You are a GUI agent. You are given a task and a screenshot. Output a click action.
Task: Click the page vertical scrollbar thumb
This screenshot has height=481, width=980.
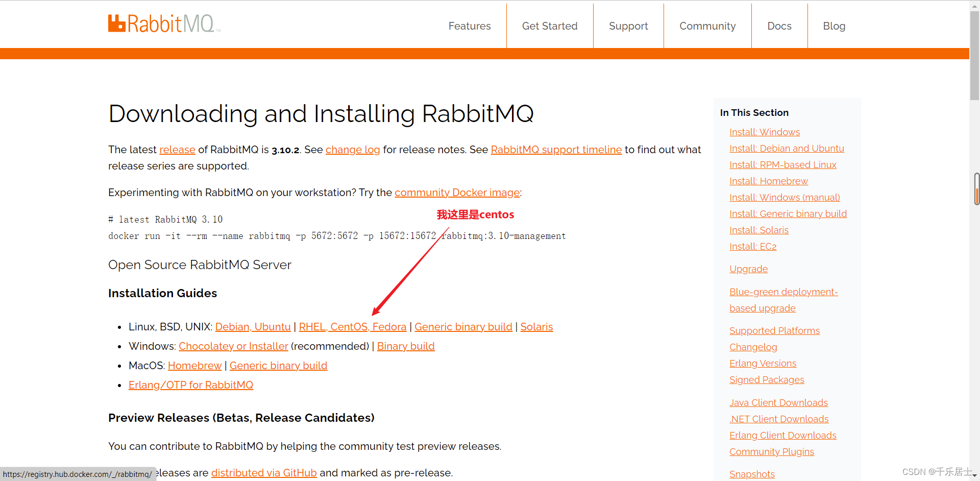coord(974,56)
